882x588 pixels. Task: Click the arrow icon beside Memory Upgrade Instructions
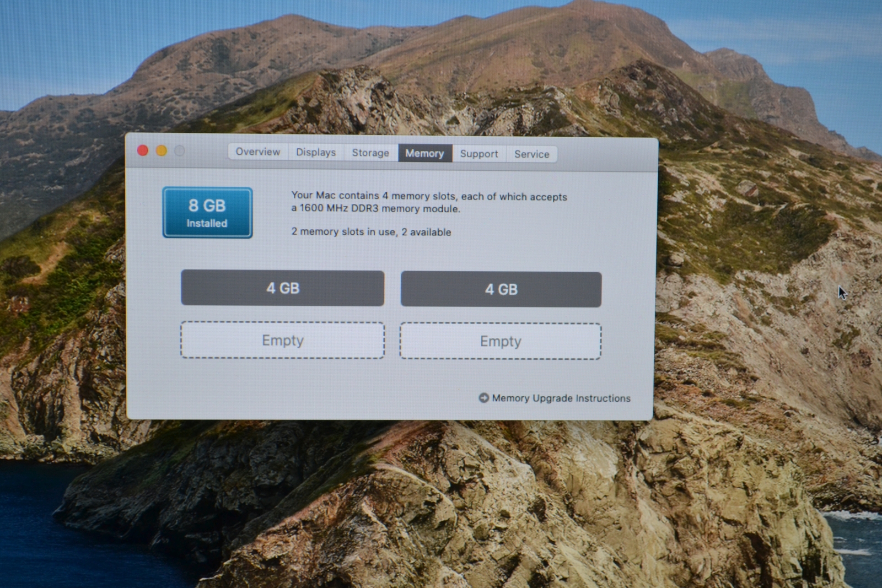click(483, 398)
